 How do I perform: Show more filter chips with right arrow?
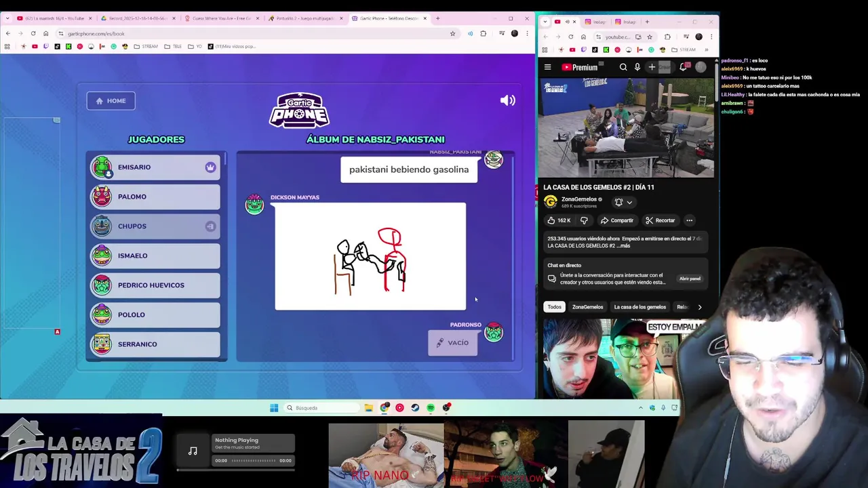pos(700,307)
